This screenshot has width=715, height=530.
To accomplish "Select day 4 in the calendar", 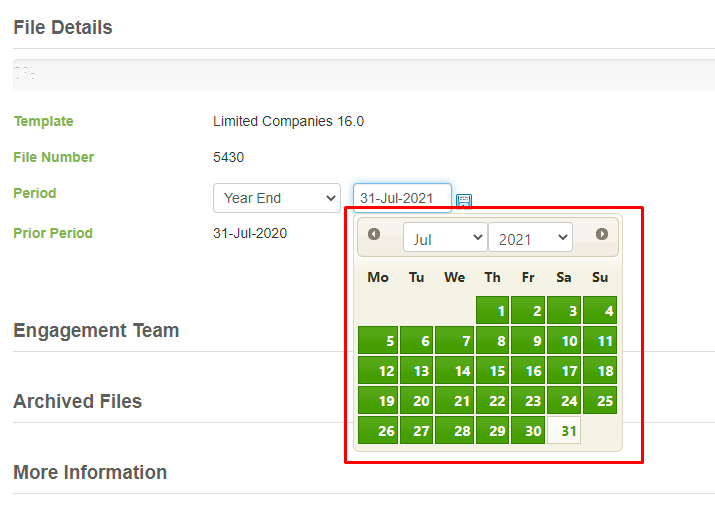I will tap(600, 310).
